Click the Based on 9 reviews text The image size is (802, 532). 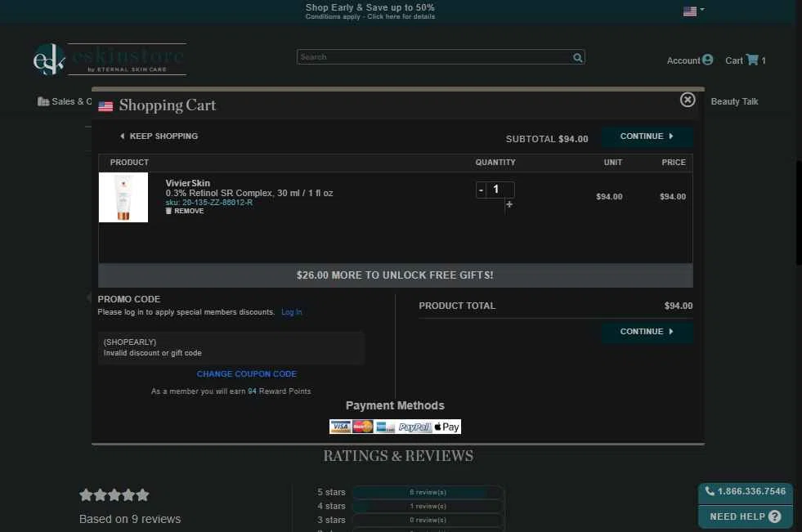click(x=130, y=519)
